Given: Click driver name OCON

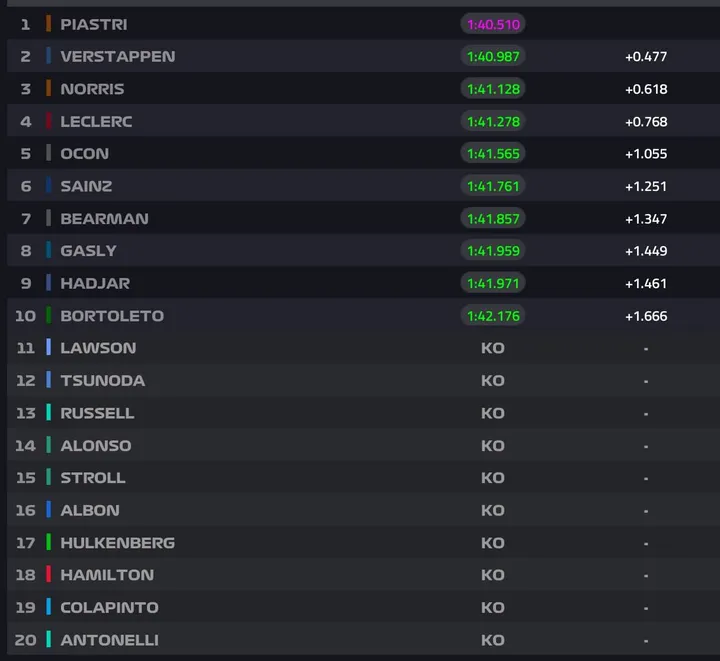Looking at the screenshot, I should pos(84,154).
